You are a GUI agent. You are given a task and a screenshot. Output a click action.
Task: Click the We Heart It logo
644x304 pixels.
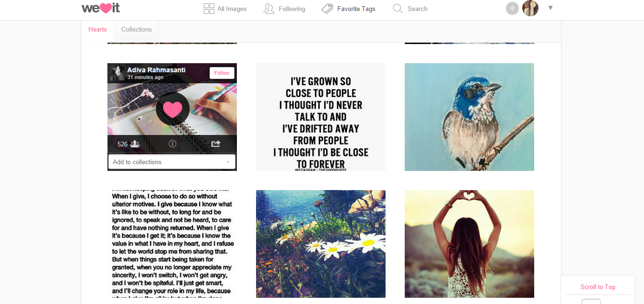click(100, 8)
